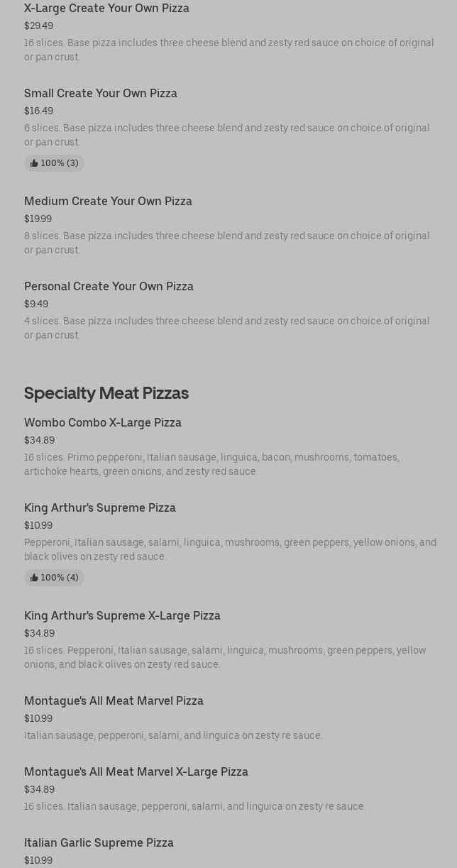Click the $16.49 Small pizza price

[x=38, y=111]
